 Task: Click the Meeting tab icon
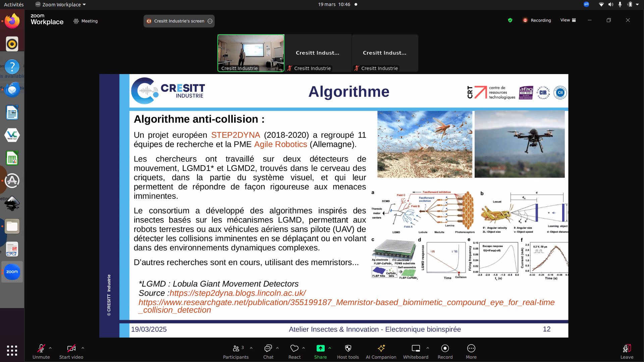[76, 21]
